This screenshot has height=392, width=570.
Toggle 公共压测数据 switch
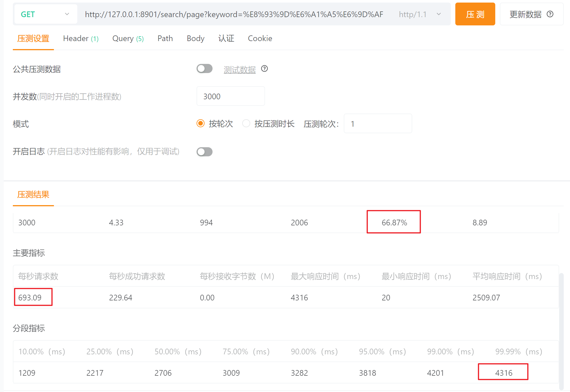tap(204, 69)
